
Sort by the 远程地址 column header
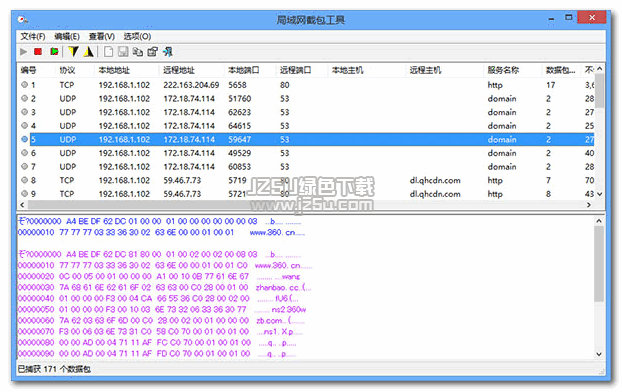pyautogui.click(x=179, y=70)
